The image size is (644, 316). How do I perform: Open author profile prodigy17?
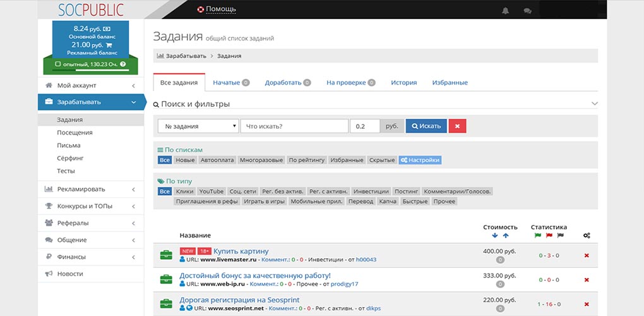345,284
